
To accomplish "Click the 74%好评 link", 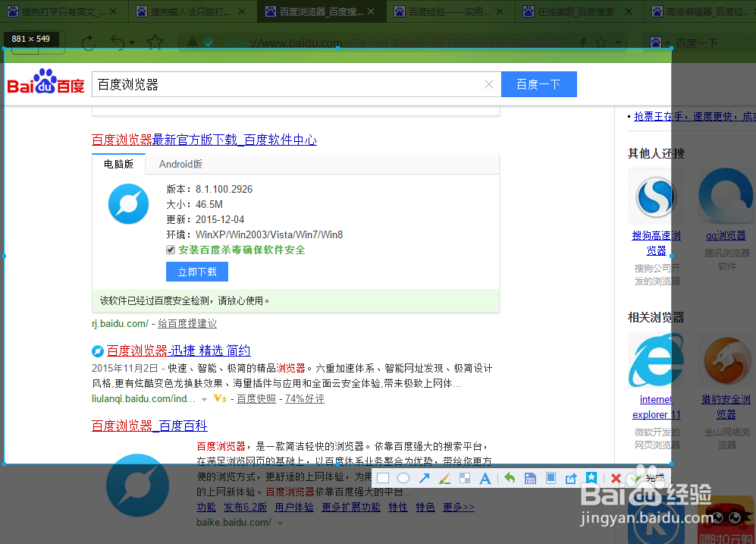I will click(x=304, y=399).
